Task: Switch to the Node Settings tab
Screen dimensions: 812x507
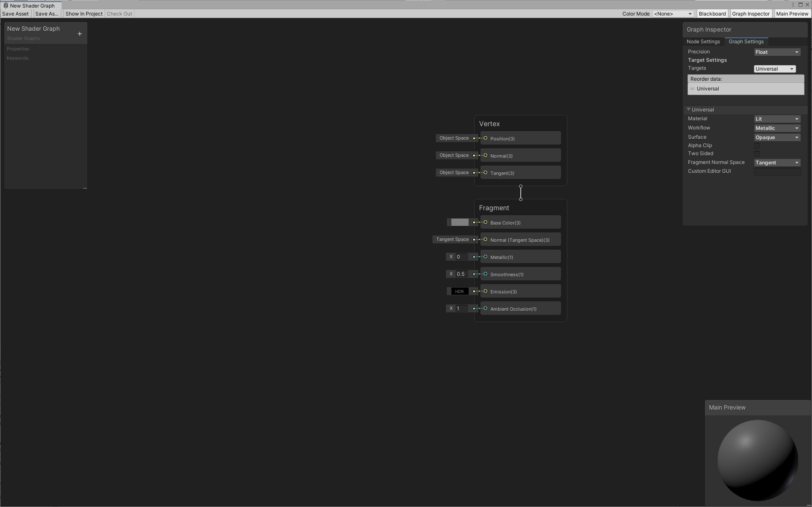Action: (x=703, y=42)
